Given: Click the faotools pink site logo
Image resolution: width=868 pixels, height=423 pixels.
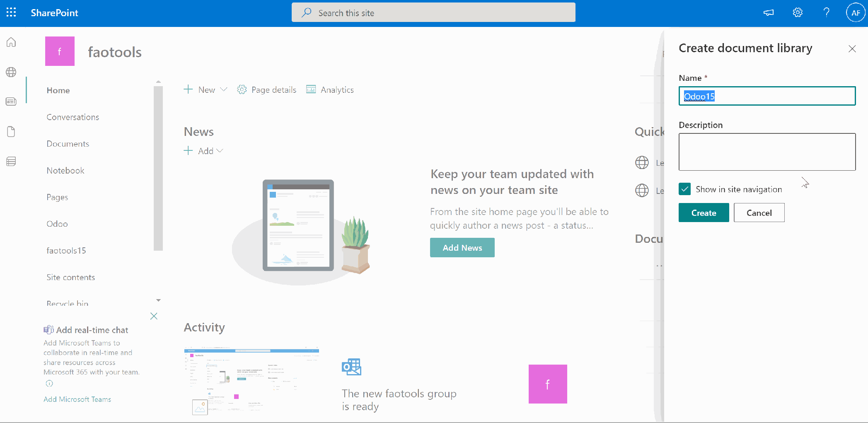Looking at the screenshot, I should (60, 51).
